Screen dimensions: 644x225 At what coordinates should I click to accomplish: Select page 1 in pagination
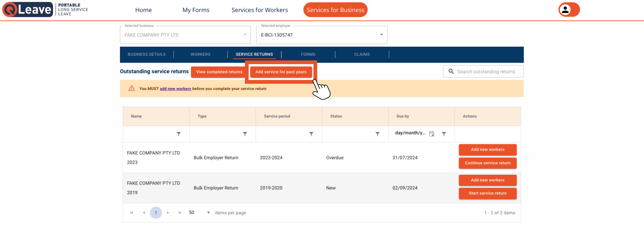(156, 213)
